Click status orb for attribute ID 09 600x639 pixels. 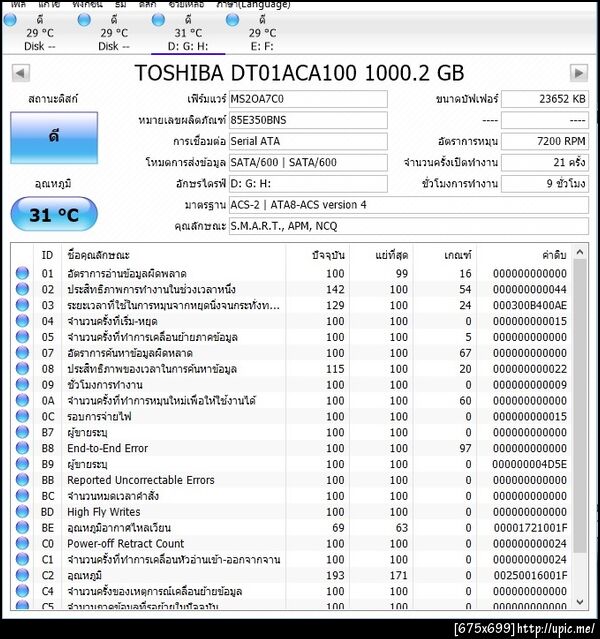[x=22, y=384]
